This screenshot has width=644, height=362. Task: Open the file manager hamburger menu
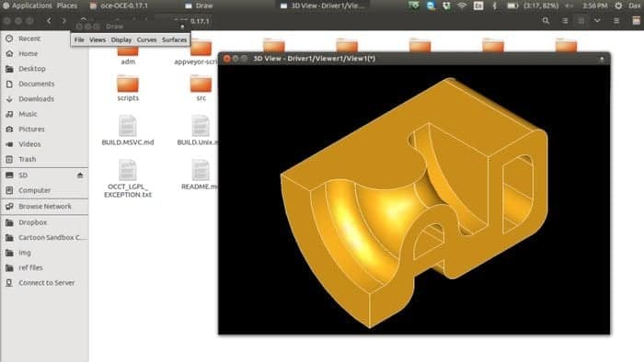(616, 20)
